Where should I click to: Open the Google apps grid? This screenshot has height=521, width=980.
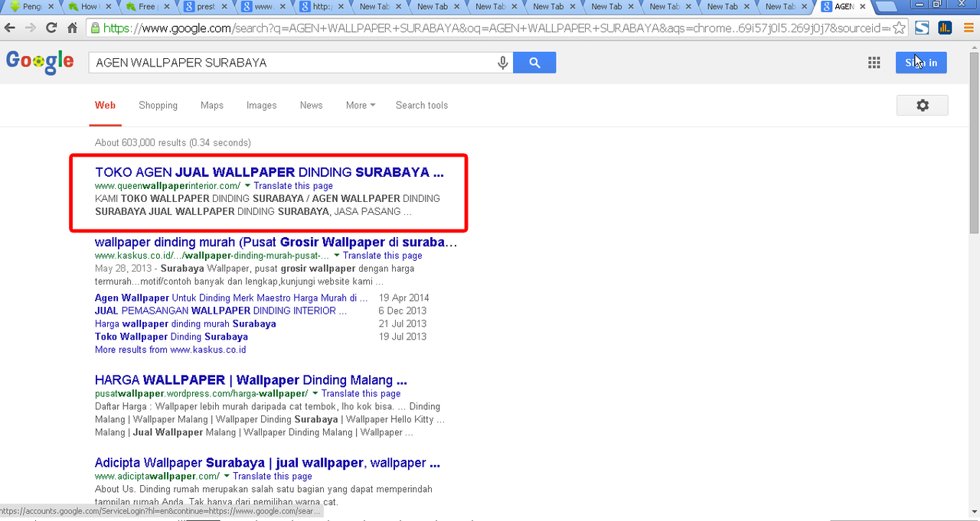click(x=874, y=63)
